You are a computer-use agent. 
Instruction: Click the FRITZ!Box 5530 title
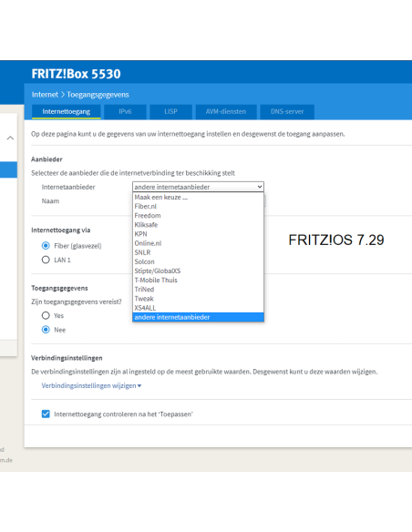(76, 74)
